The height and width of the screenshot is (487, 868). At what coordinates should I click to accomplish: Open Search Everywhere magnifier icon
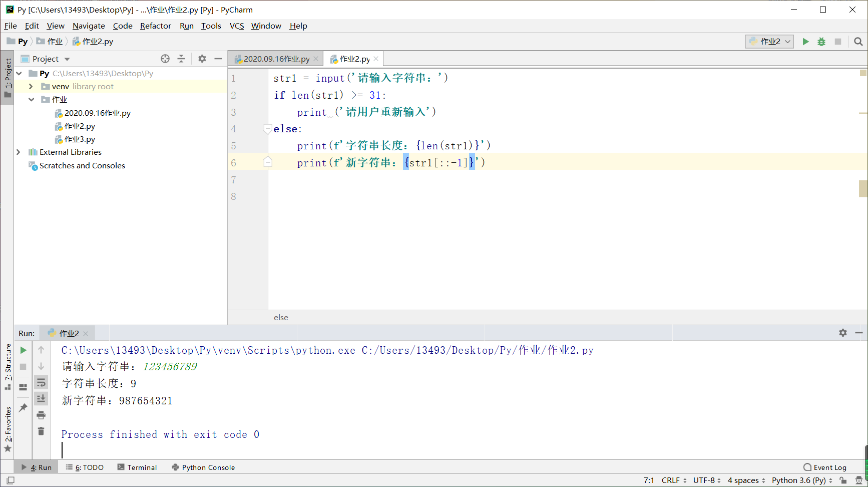pos(858,42)
